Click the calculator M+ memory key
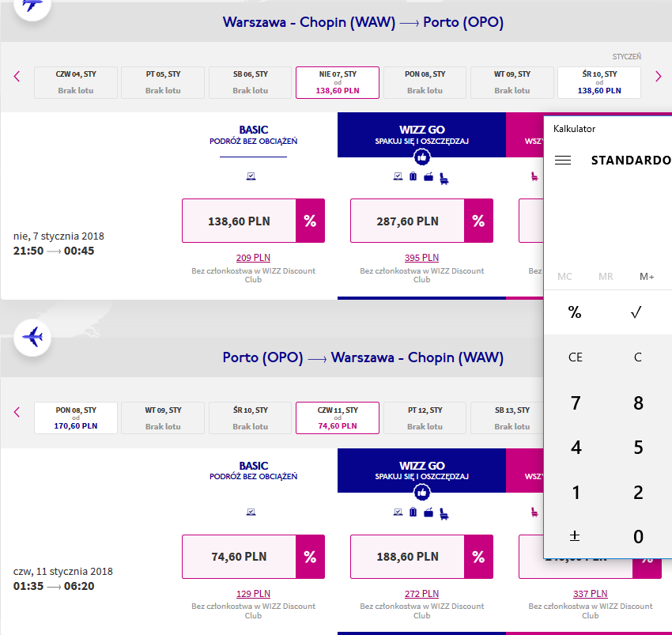Screen dimensions: 672x635 click(x=647, y=277)
